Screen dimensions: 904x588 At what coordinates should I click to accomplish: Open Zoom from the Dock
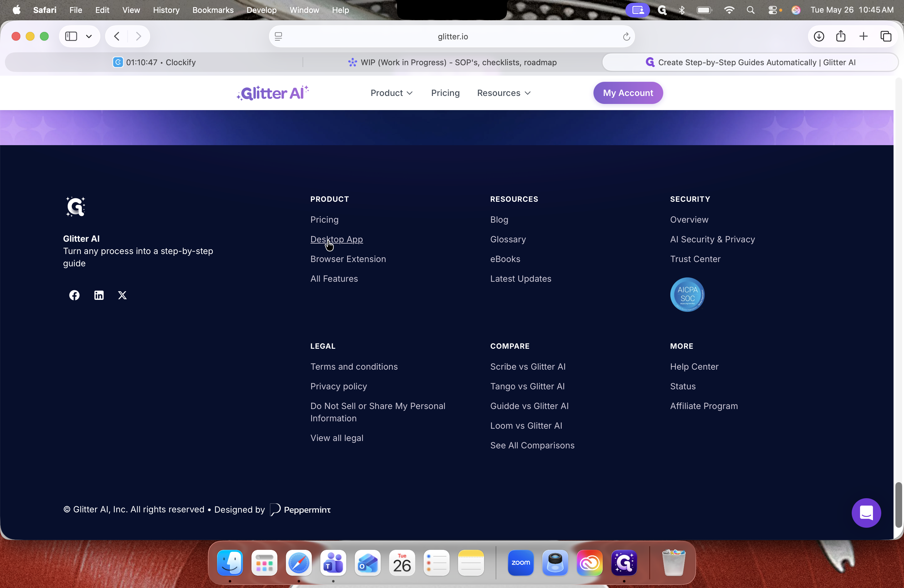tap(521, 562)
